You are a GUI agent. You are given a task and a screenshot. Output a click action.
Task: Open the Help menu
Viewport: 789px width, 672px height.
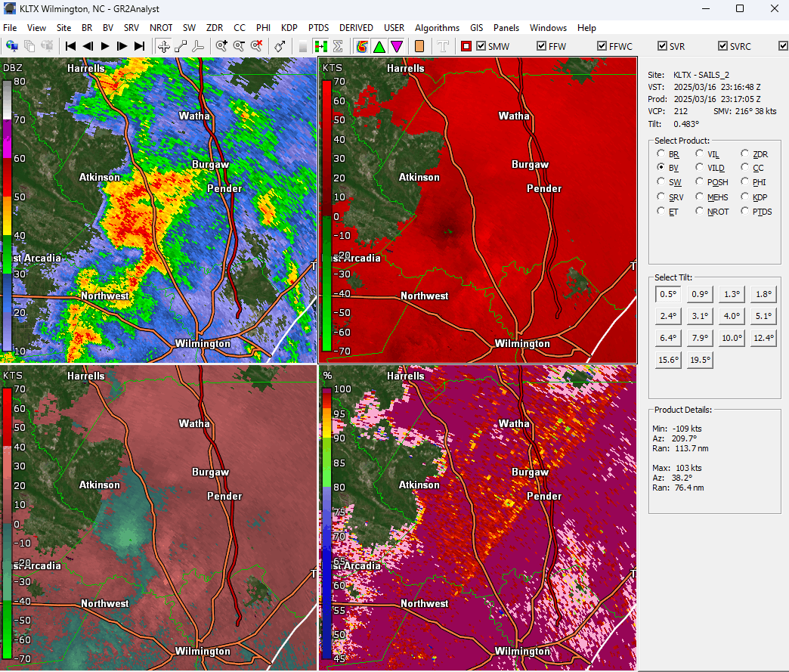[x=586, y=28]
